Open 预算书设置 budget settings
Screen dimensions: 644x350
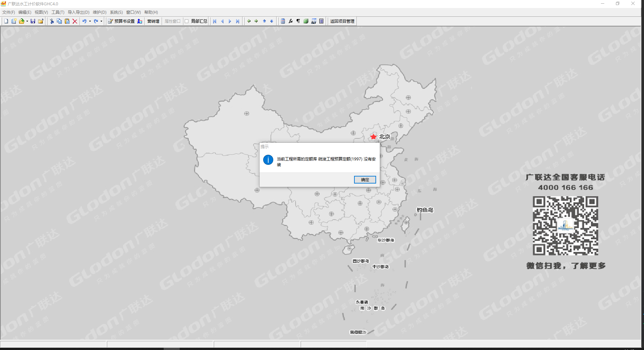click(121, 21)
